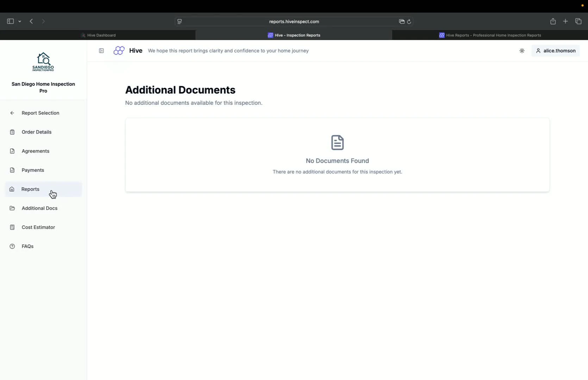
Task: Reload the current page
Action: (409, 21)
